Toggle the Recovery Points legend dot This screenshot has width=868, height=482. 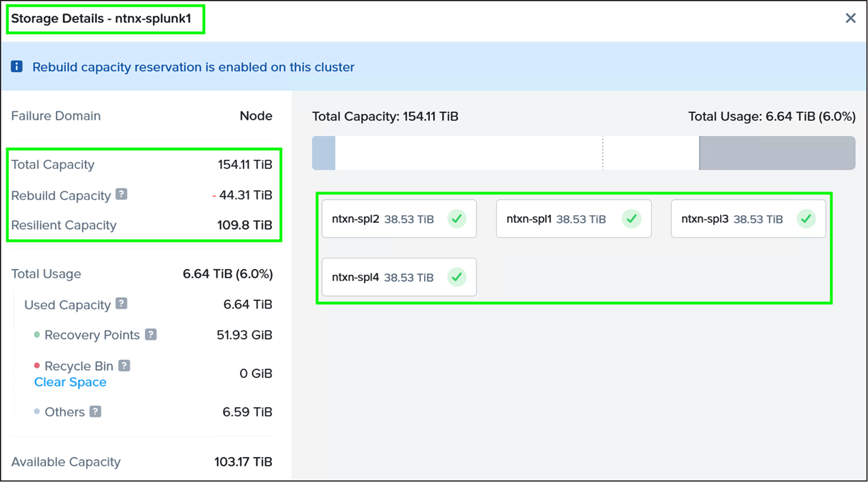click(x=37, y=334)
